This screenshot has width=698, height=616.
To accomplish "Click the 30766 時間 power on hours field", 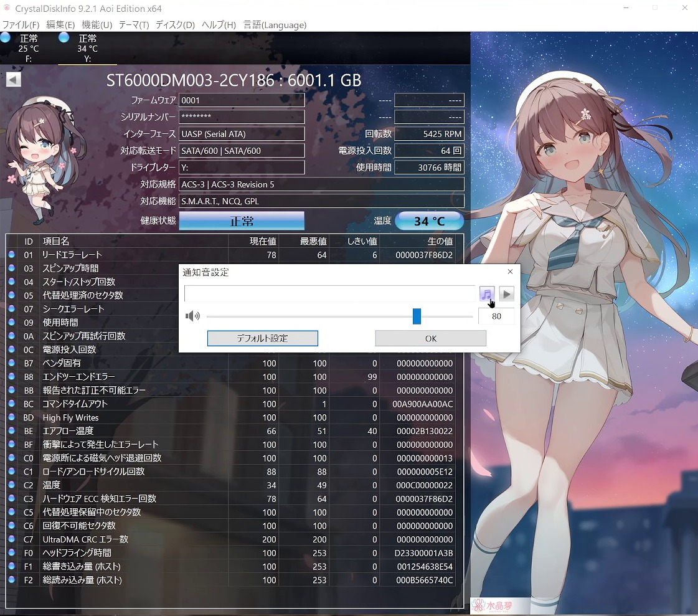I will coord(429,168).
